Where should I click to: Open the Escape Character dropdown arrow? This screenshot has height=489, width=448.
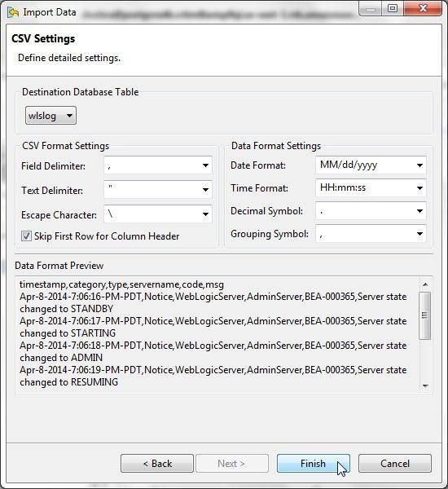205,214
